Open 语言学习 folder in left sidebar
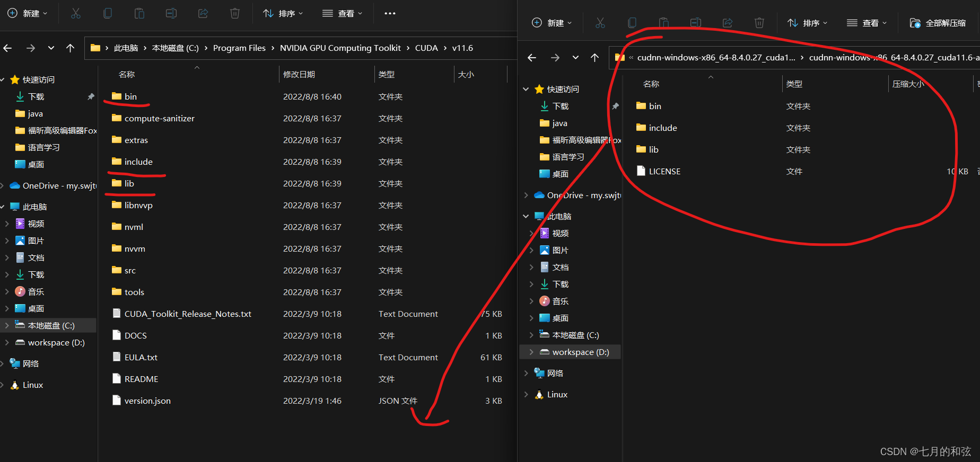980x462 pixels. pos(43,147)
